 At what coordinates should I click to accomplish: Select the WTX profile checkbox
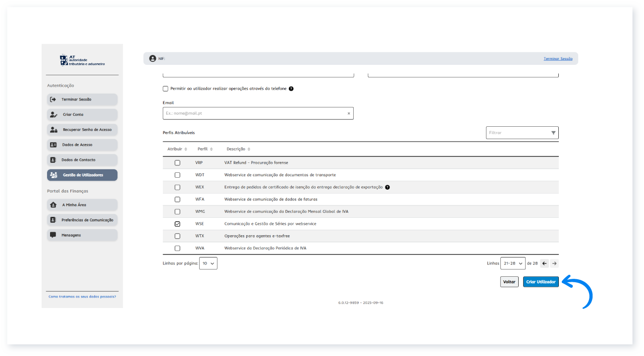tap(177, 236)
